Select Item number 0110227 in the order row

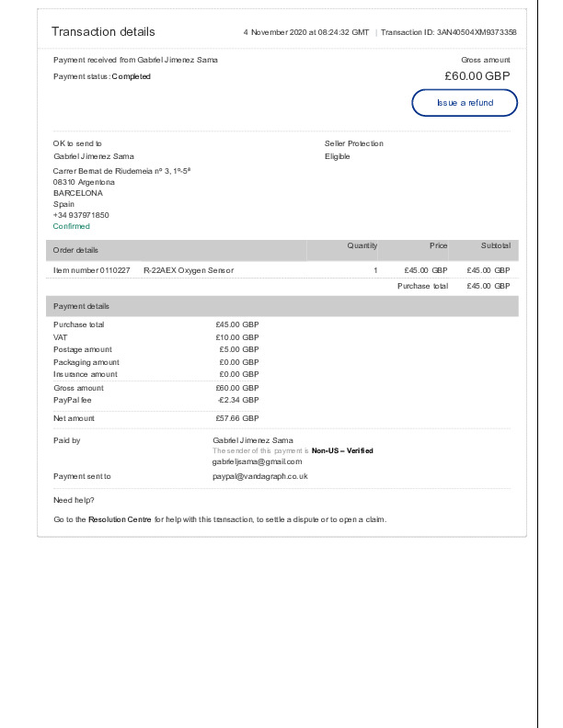[x=91, y=270]
